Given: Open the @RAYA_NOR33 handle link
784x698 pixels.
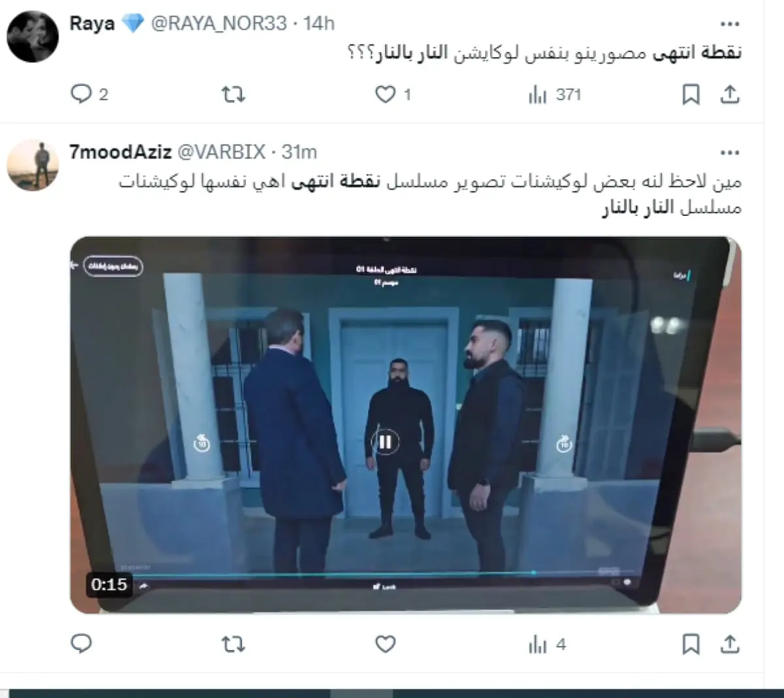Looking at the screenshot, I should 219,24.
